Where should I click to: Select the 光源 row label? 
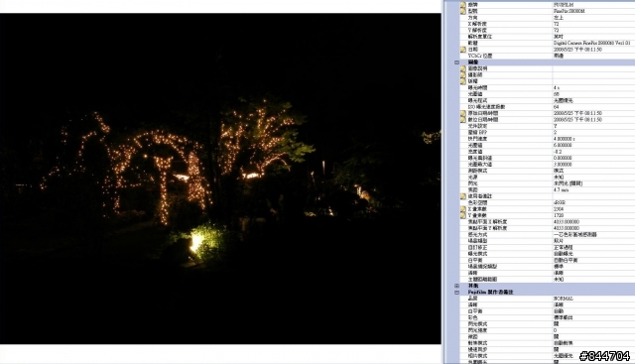click(472, 177)
